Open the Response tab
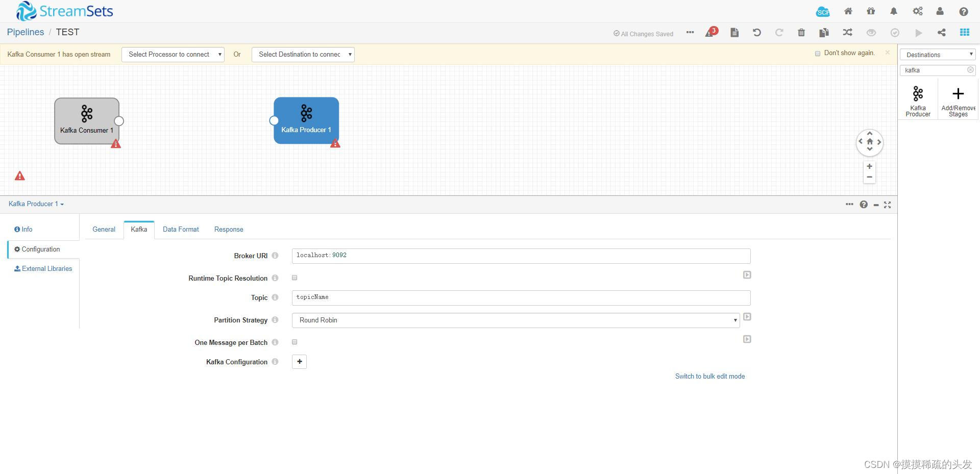The height and width of the screenshot is (474, 980). 228,229
